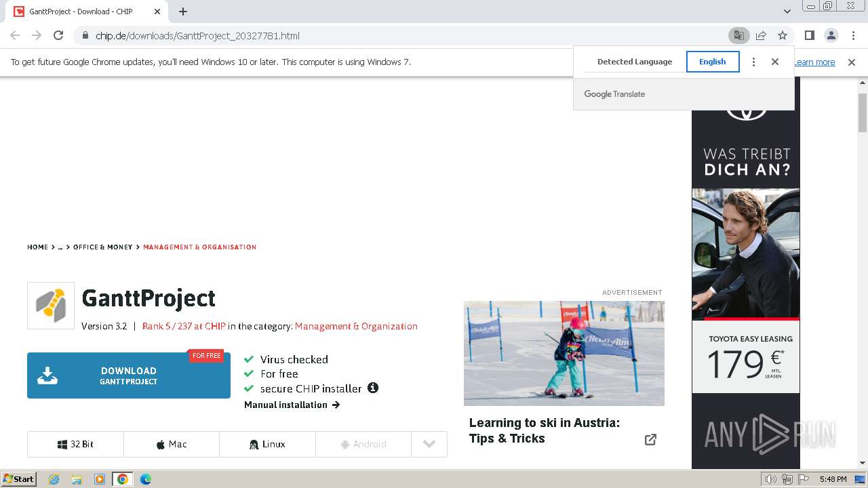Open Microsoft Edge from taskbar

point(146,479)
